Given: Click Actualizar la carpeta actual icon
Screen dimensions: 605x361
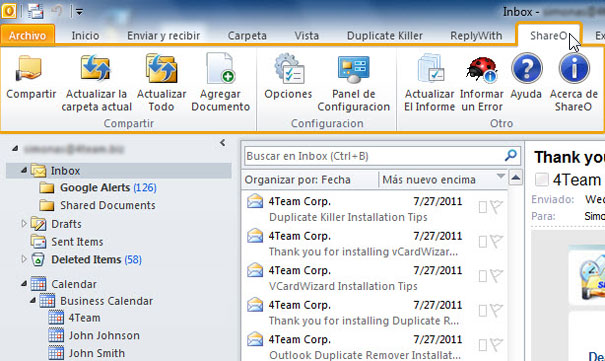Looking at the screenshot, I should (x=96, y=69).
